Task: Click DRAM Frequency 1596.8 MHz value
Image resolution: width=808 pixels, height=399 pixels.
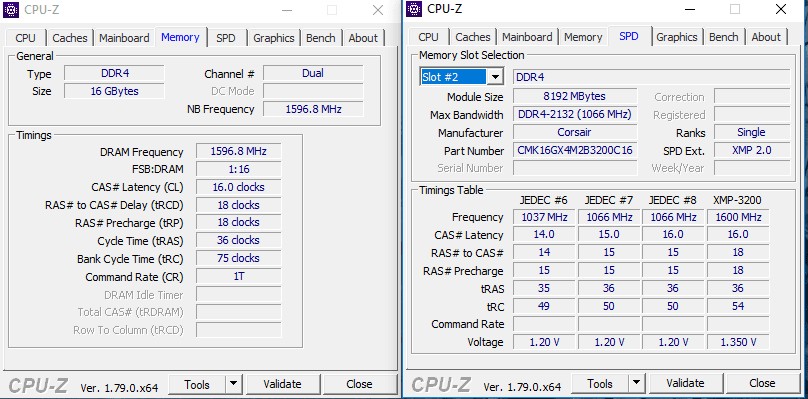Action: [x=239, y=152]
